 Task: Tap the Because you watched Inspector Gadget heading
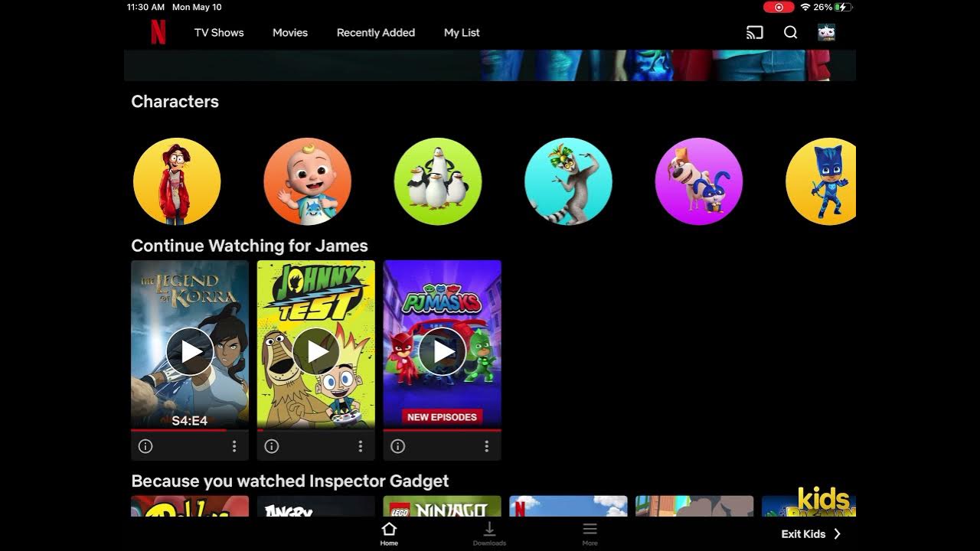(x=290, y=481)
